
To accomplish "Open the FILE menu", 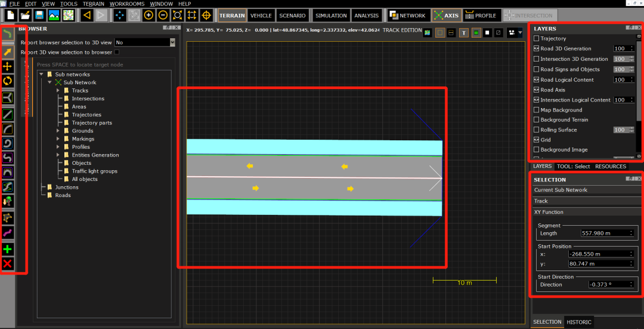I will pos(14,4).
